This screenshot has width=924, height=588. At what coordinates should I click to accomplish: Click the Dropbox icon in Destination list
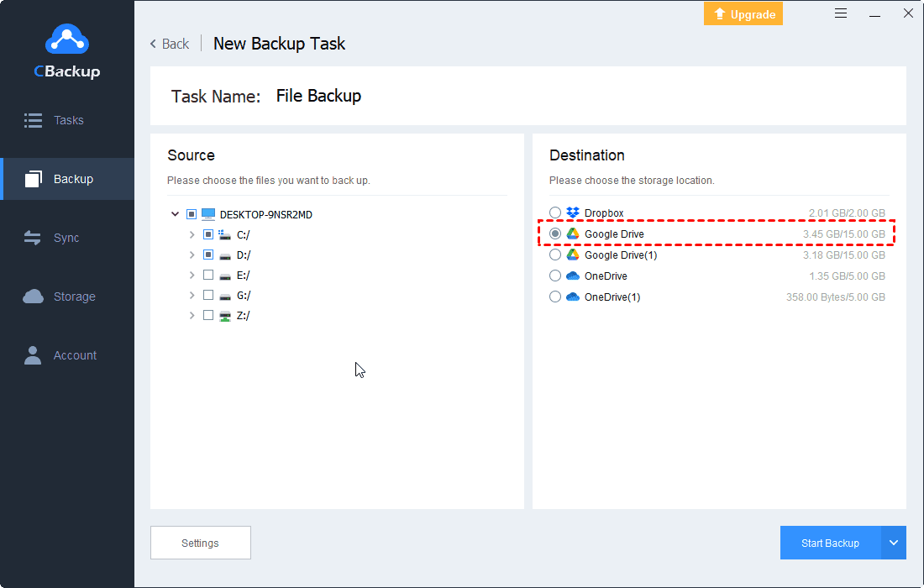point(573,213)
